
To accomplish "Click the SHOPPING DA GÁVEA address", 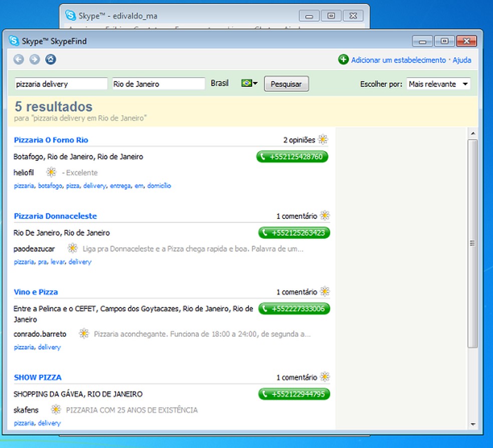I will (x=78, y=394).
